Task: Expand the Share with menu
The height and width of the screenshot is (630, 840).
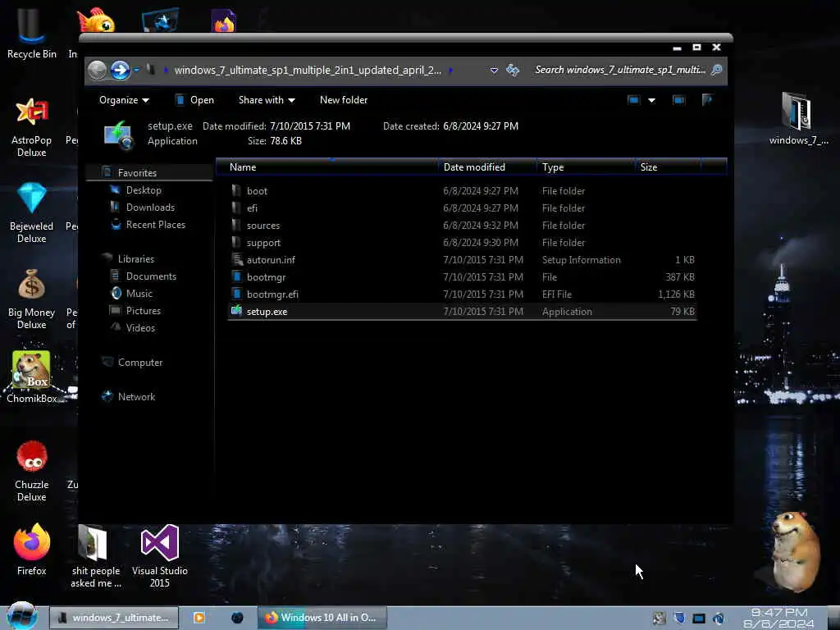Action: point(267,100)
